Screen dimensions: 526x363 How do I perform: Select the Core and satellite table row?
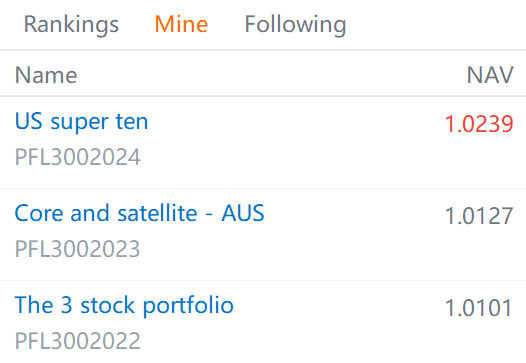point(263,234)
